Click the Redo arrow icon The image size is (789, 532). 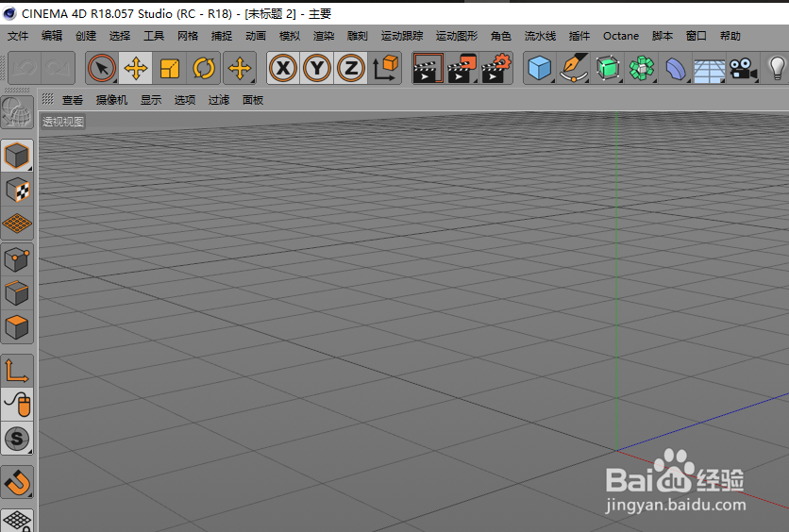click(x=58, y=68)
